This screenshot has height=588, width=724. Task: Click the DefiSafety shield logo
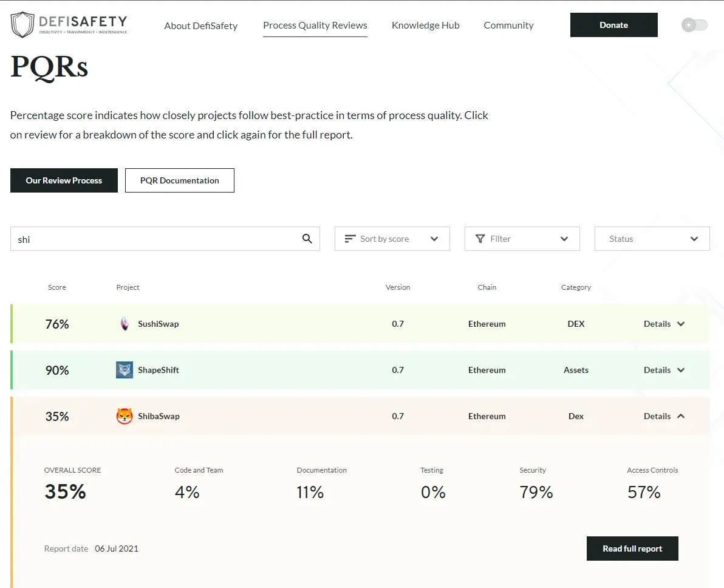coord(22,25)
